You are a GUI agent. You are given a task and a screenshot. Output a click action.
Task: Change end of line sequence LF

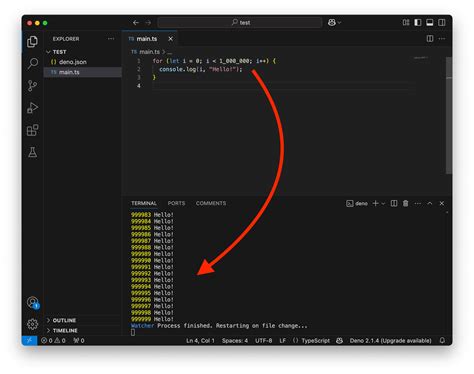click(282, 340)
